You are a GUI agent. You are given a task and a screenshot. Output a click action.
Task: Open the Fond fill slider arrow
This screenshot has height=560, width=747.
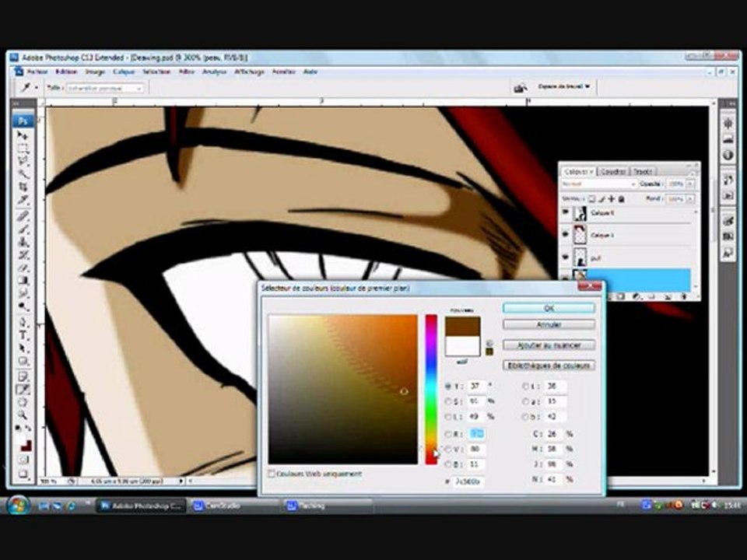[690, 198]
